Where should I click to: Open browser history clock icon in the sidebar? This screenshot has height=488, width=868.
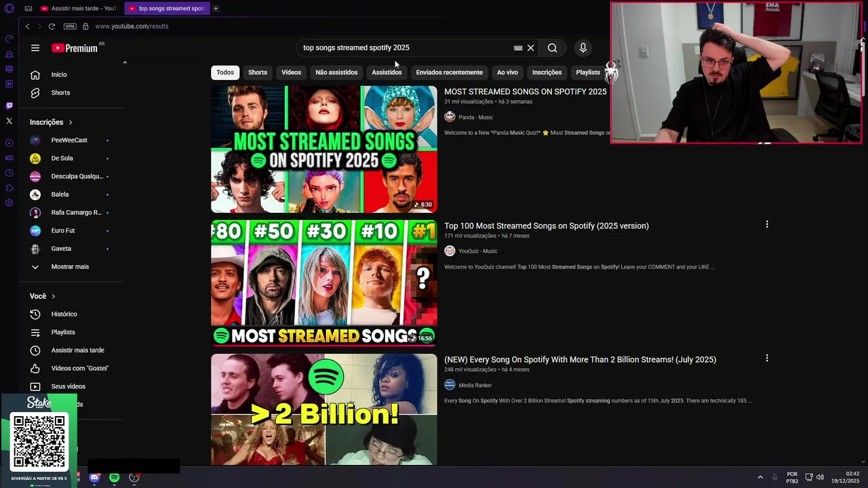[x=9, y=173]
